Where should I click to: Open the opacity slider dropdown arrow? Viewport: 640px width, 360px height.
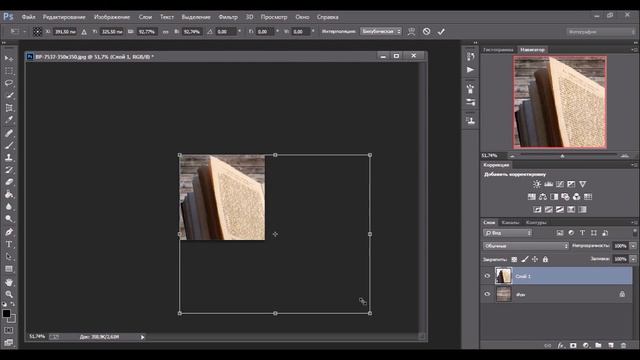coord(633,246)
